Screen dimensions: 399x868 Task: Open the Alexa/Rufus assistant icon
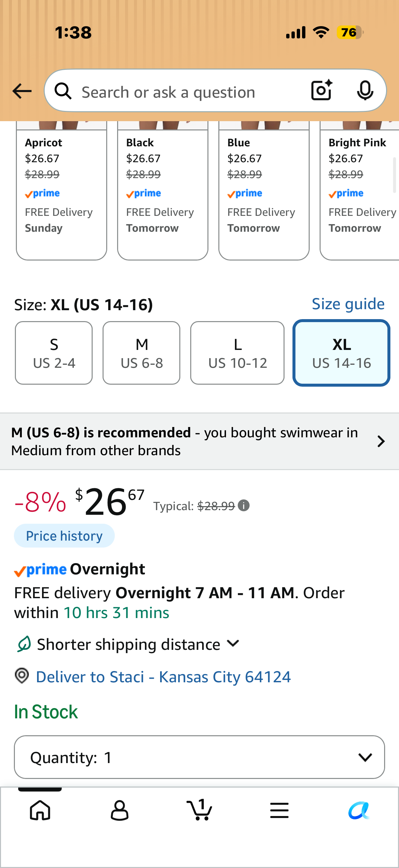(x=359, y=810)
